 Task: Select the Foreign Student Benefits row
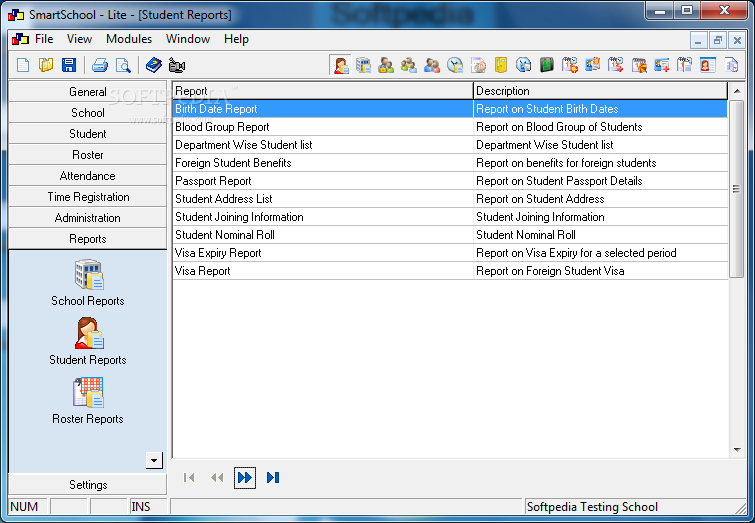pos(450,163)
